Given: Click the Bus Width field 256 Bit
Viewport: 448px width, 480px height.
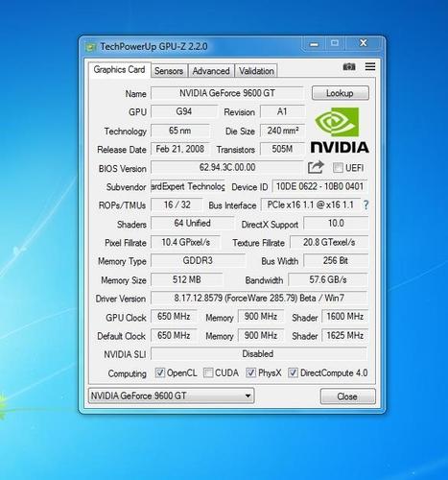Looking at the screenshot, I should [336, 261].
